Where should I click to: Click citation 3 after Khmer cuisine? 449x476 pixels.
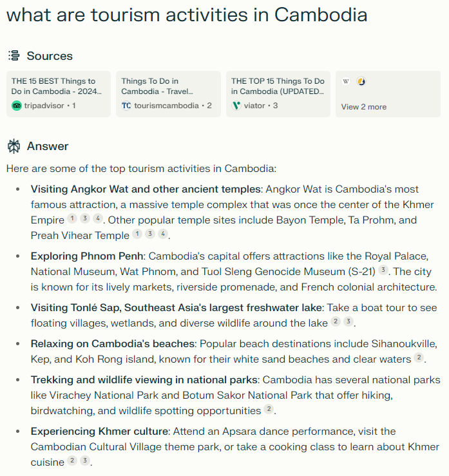coord(84,461)
